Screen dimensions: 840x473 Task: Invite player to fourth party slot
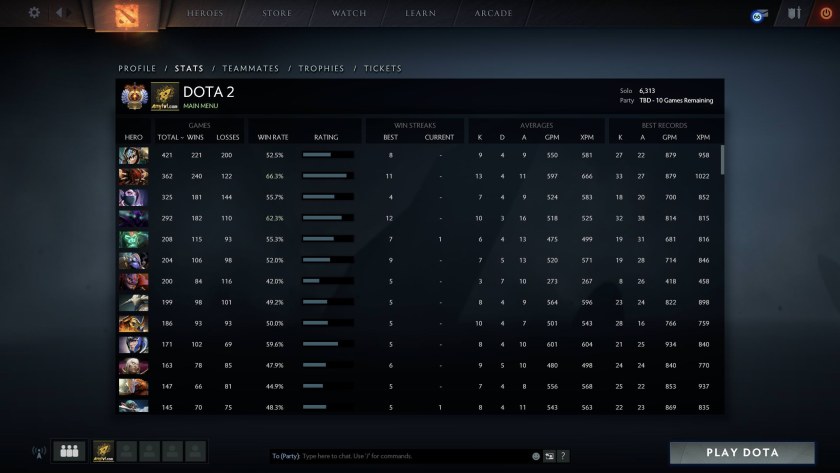(172, 451)
